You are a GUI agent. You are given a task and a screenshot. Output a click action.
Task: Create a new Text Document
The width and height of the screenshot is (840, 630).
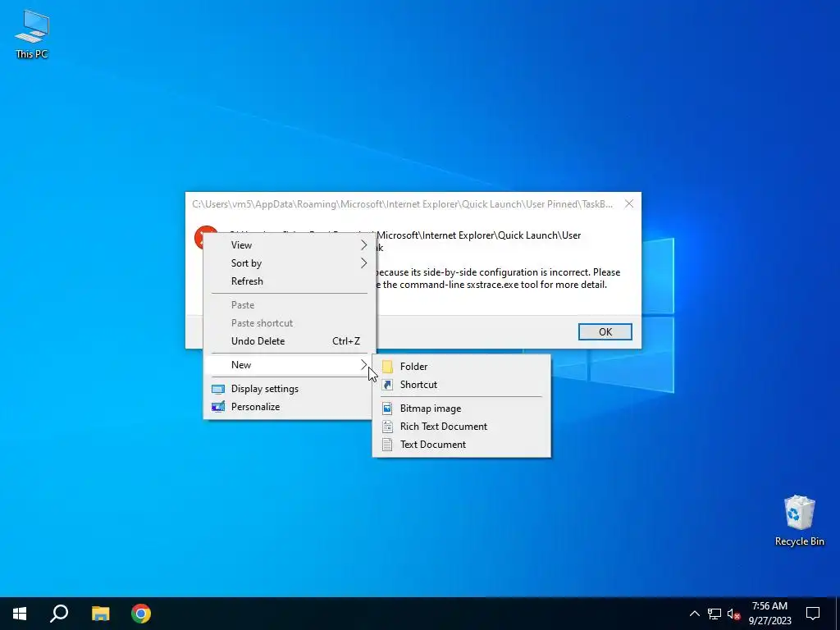[x=461, y=445]
